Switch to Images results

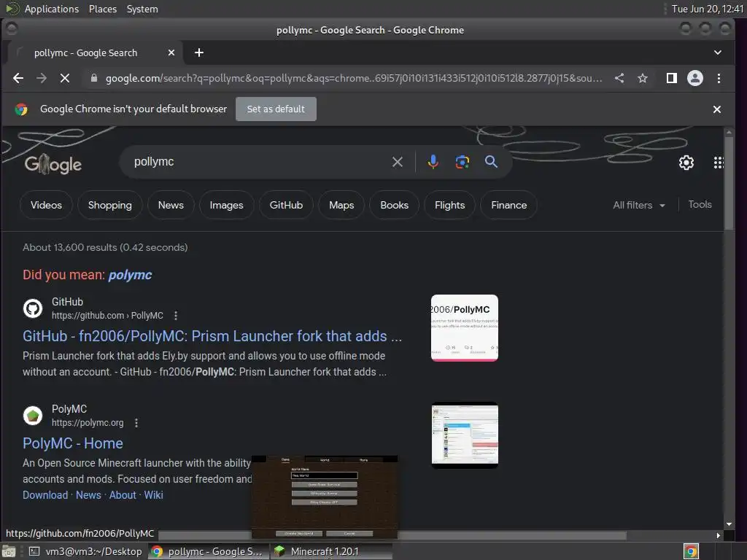point(226,205)
